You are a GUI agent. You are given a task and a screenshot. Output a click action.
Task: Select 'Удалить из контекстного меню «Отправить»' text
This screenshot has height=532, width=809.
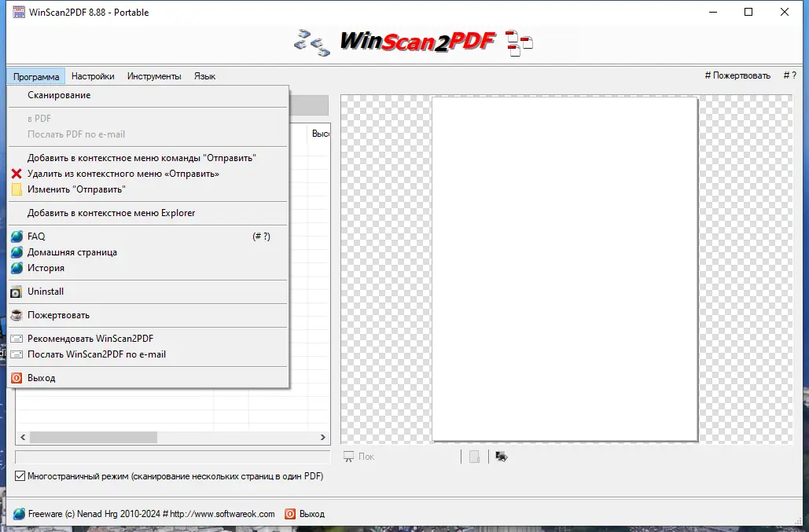[123, 174]
